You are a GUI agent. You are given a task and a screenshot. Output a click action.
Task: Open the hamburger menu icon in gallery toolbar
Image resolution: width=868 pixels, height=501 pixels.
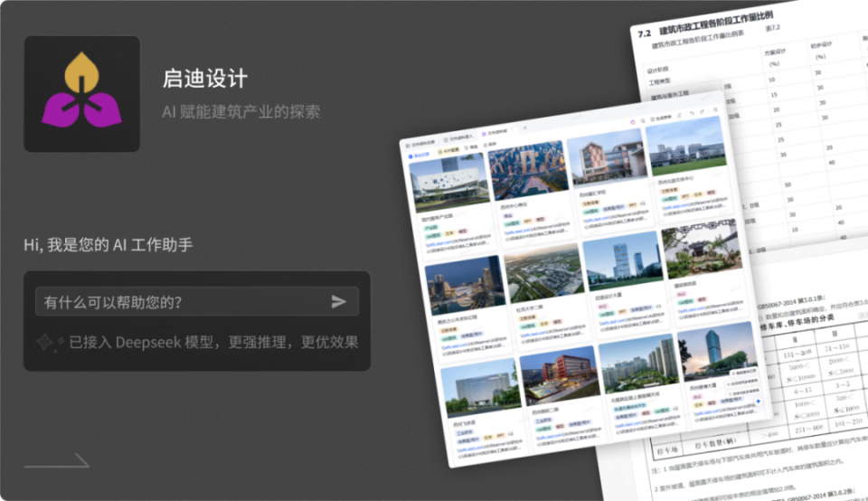715,109
